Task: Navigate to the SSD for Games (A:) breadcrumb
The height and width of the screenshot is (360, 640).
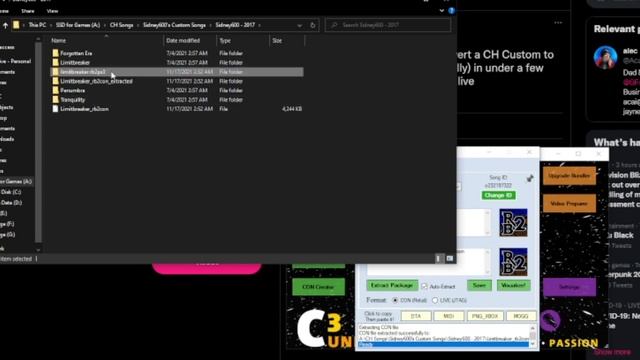Action: 78,25
